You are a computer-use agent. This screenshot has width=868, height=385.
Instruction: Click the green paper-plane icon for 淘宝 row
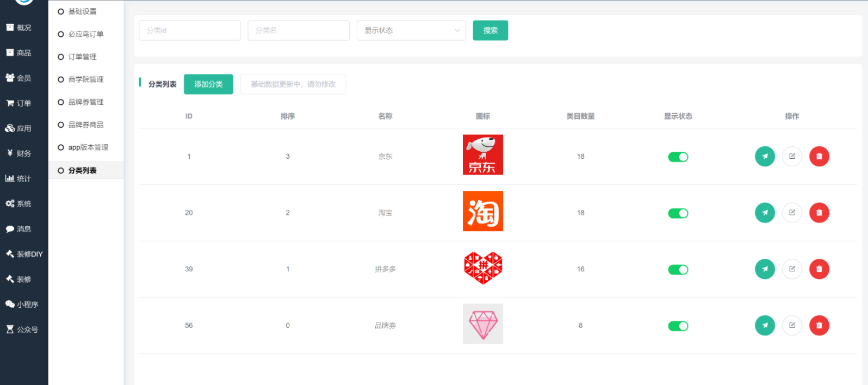coord(765,213)
